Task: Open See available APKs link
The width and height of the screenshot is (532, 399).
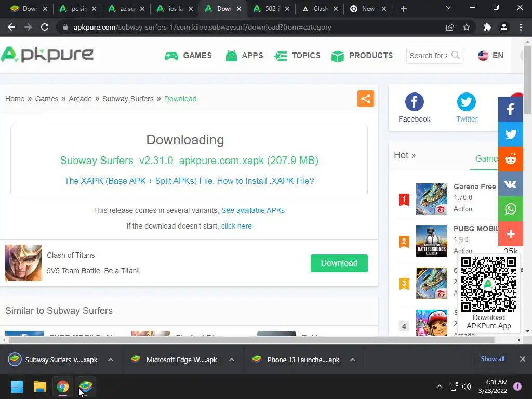Action: (x=253, y=210)
